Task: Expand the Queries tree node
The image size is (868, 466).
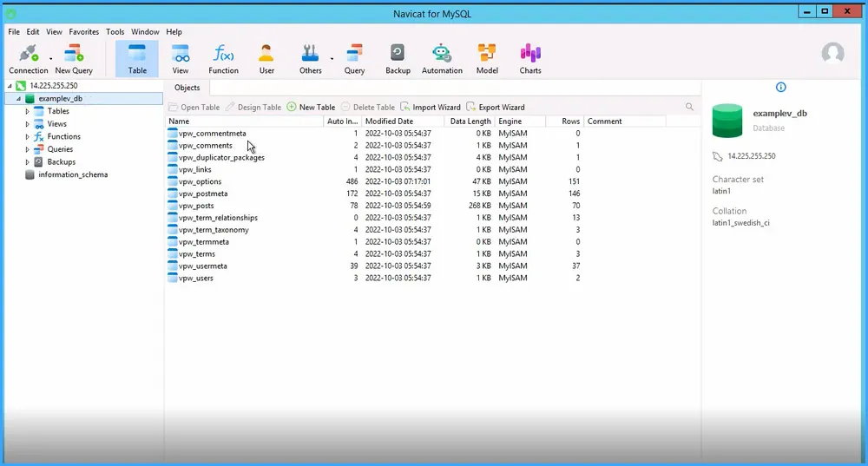Action: [28, 149]
